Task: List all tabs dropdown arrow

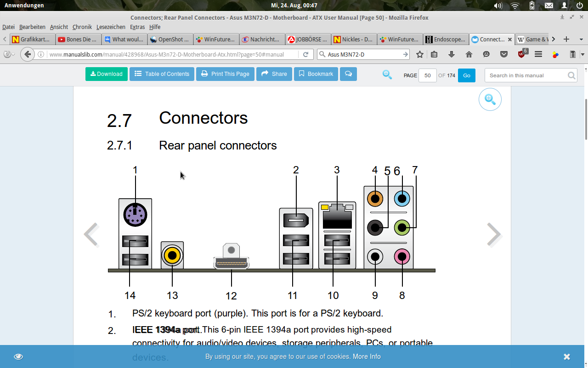Action: coord(582,39)
